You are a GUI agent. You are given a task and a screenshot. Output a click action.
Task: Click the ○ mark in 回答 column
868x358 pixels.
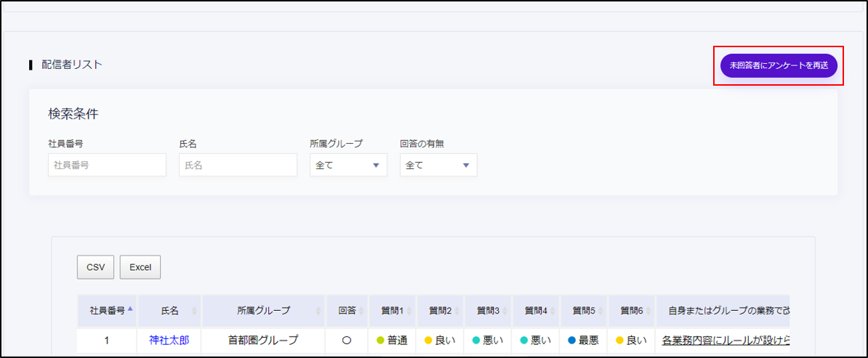coord(347,341)
